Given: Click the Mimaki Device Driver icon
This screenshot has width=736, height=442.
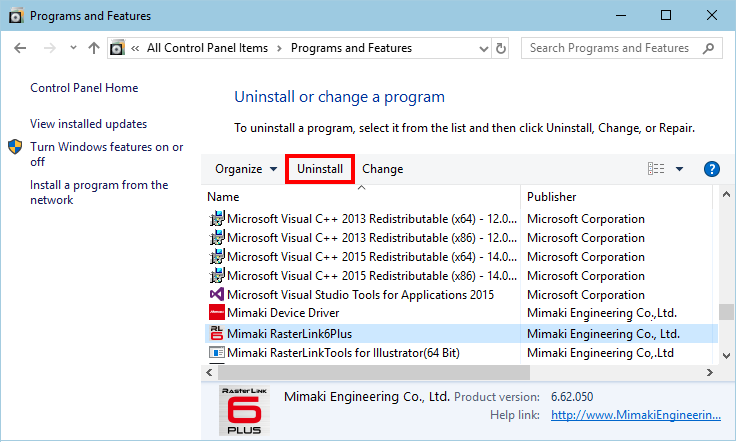Looking at the screenshot, I should pos(216,314).
